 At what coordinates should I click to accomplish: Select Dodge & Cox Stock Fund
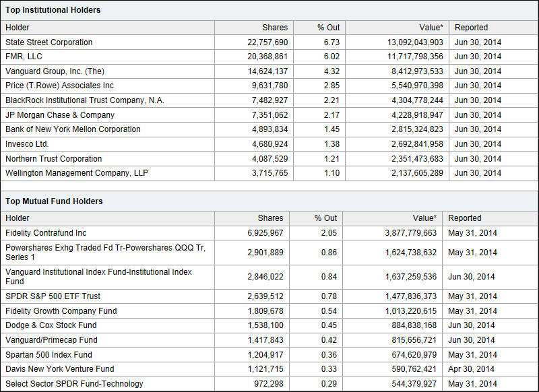tap(51, 325)
